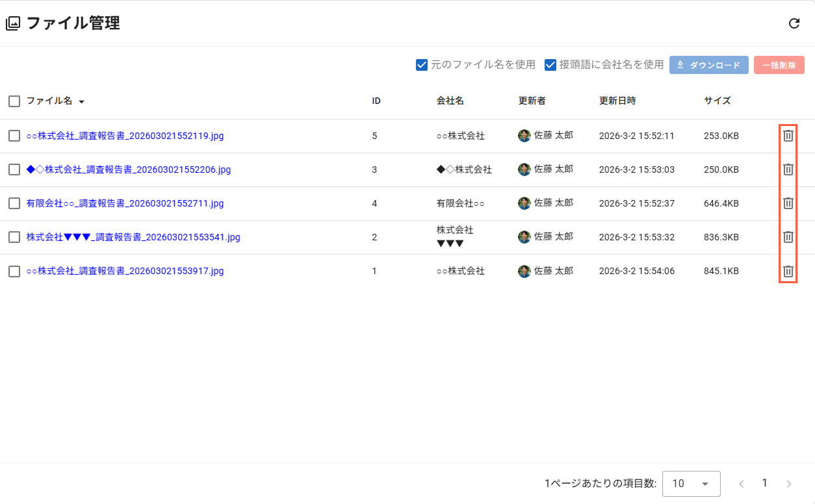
Task: Select all files with header checkbox
Action: (14, 101)
